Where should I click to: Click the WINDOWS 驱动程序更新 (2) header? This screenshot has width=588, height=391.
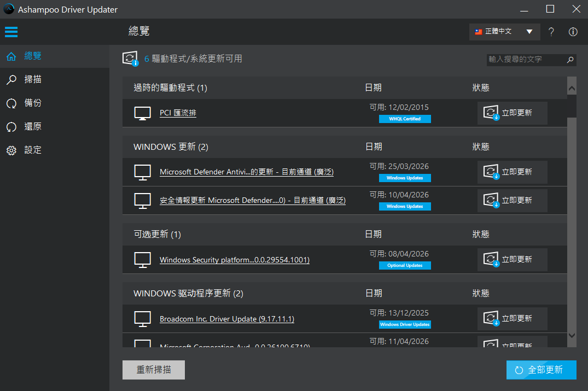(x=188, y=294)
